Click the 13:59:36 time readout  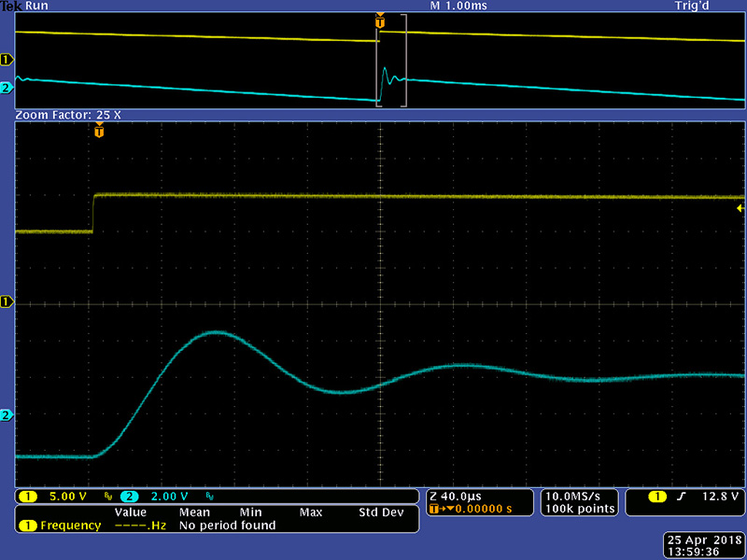[x=693, y=553]
